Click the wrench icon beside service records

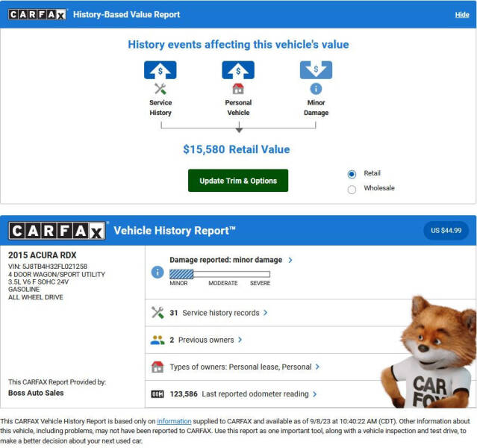click(x=158, y=313)
